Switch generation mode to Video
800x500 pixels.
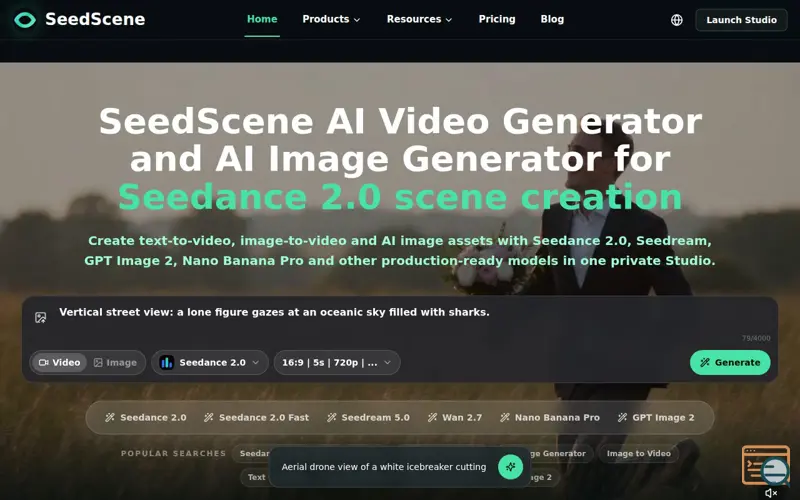click(x=60, y=362)
